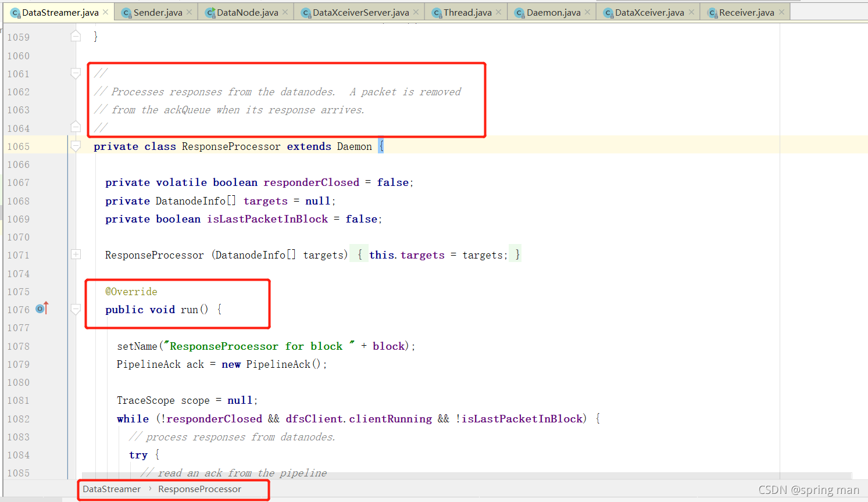Collapse the code block ending at line 1059
Viewport: 868px width, 502px height.
pos(76,37)
